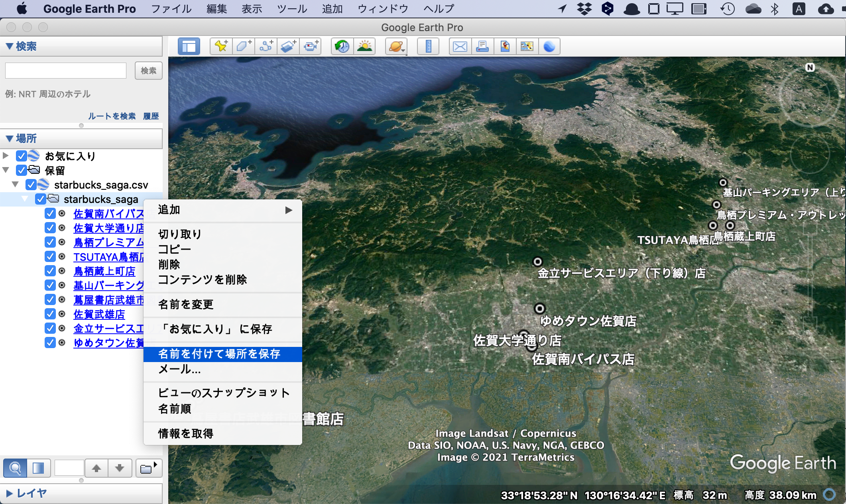Viewport: 846px width, 504px height.
Task: Open the ファイル menu
Action: (171, 9)
